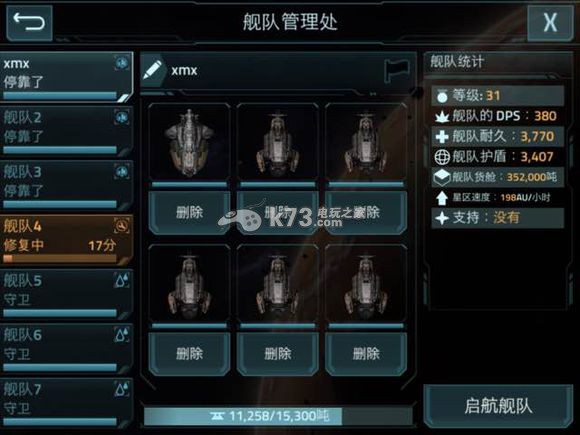
Task: Click the pencil rename icon beside xmx
Action: pos(152,70)
